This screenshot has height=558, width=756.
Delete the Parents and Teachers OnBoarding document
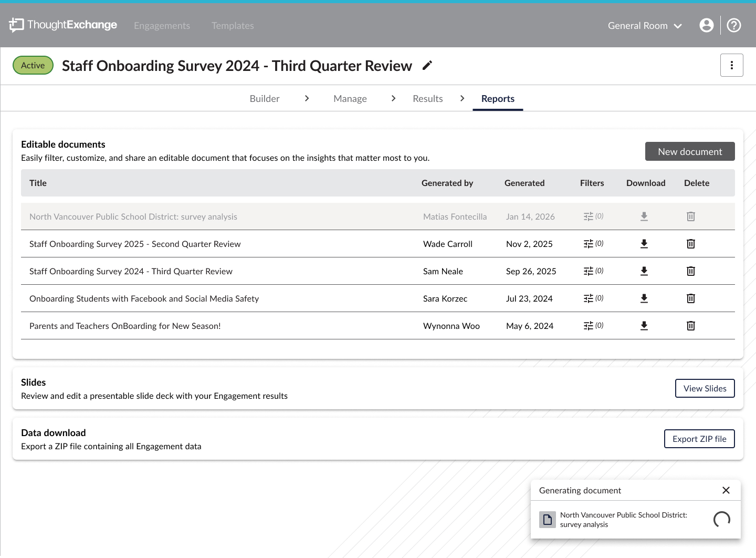(690, 326)
